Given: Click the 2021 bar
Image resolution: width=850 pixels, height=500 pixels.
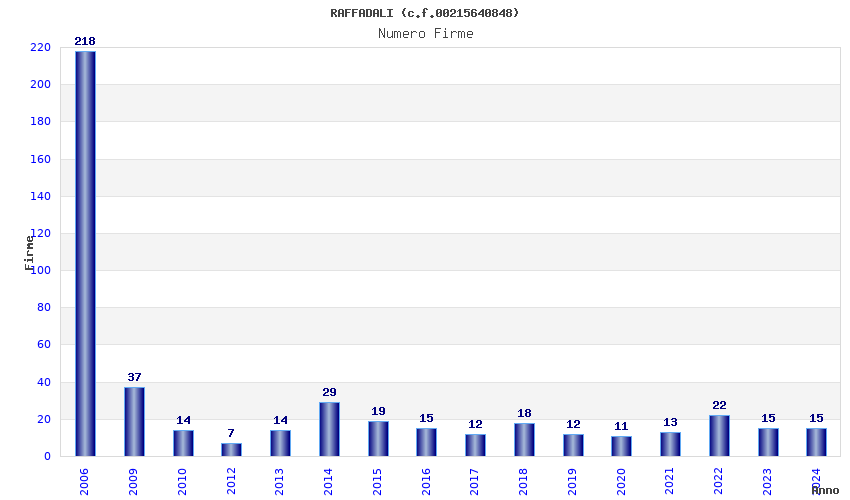Looking at the screenshot, I should click(670, 444).
